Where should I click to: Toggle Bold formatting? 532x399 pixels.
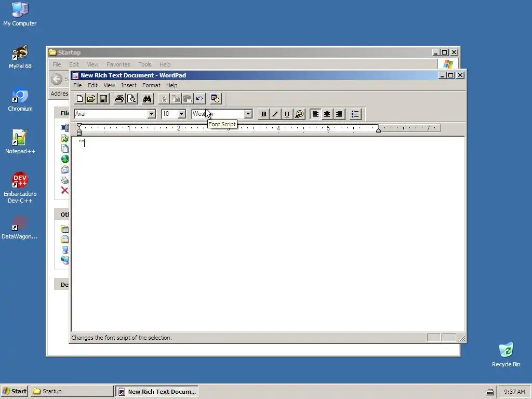(263, 114)
